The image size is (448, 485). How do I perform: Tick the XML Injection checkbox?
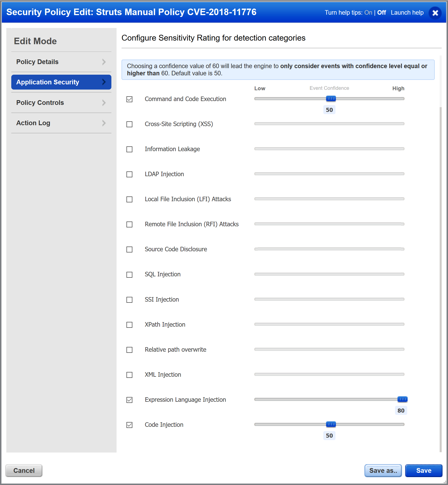point(129,375)
